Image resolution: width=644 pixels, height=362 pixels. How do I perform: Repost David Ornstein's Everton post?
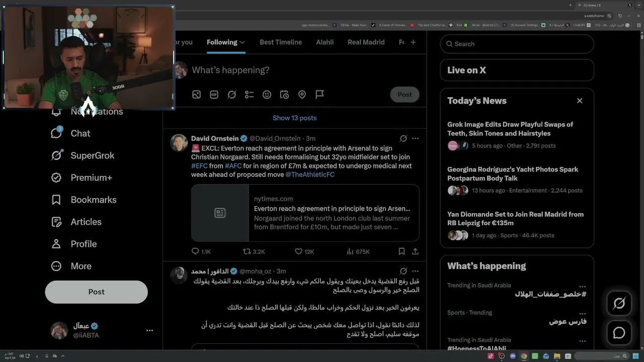247,251
